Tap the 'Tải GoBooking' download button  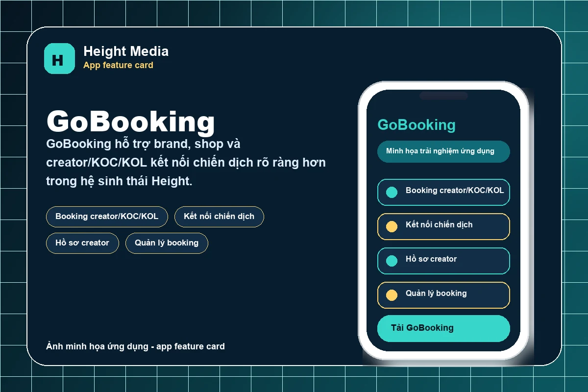(x=443, y=328)
